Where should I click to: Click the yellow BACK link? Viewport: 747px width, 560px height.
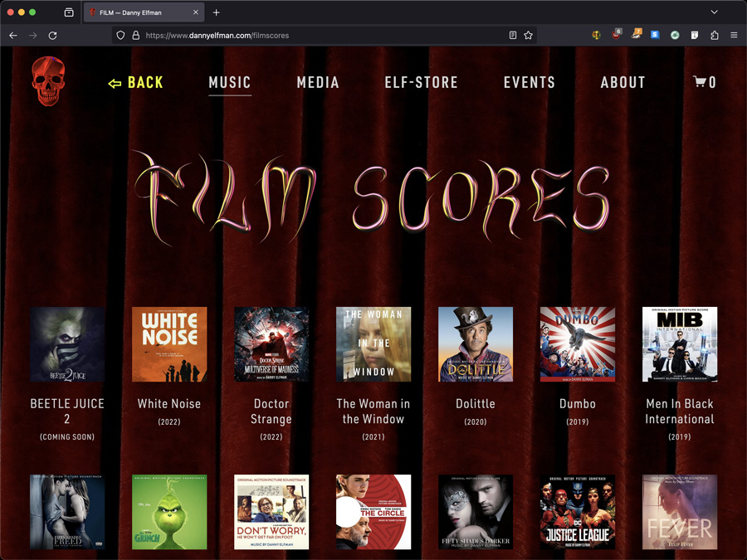coord(136,82)
